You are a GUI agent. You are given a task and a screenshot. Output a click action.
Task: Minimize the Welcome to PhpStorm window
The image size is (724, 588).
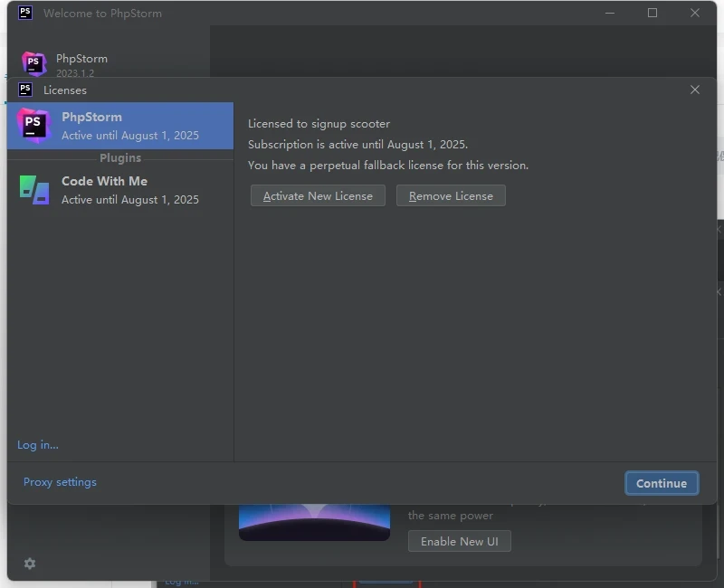[x=610, y=13]
